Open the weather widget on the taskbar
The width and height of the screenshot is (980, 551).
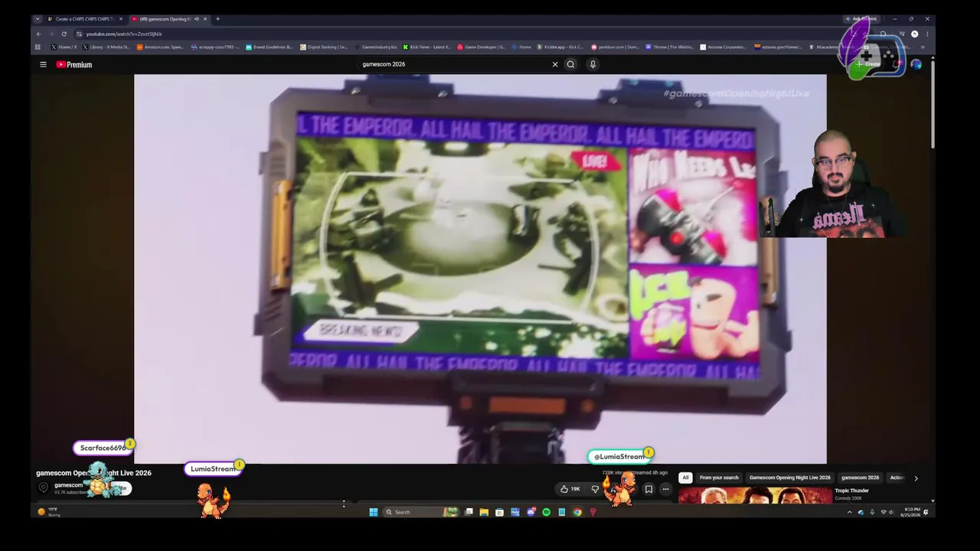(48, 511)
